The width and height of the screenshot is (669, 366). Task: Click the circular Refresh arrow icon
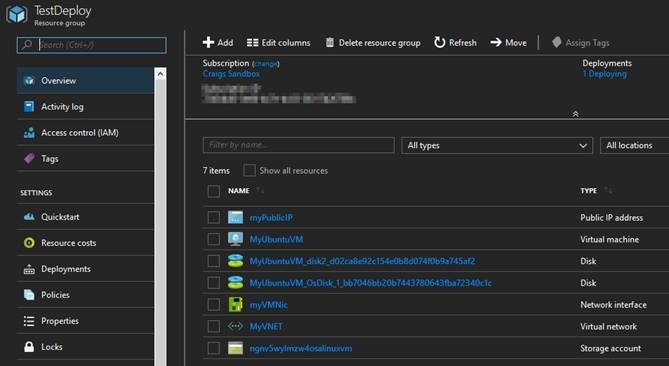(439, 42)
